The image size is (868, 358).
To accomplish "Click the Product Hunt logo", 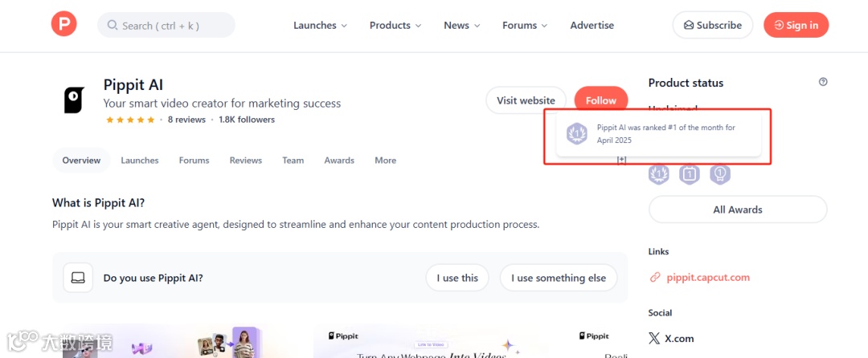I will pos(63,25).
